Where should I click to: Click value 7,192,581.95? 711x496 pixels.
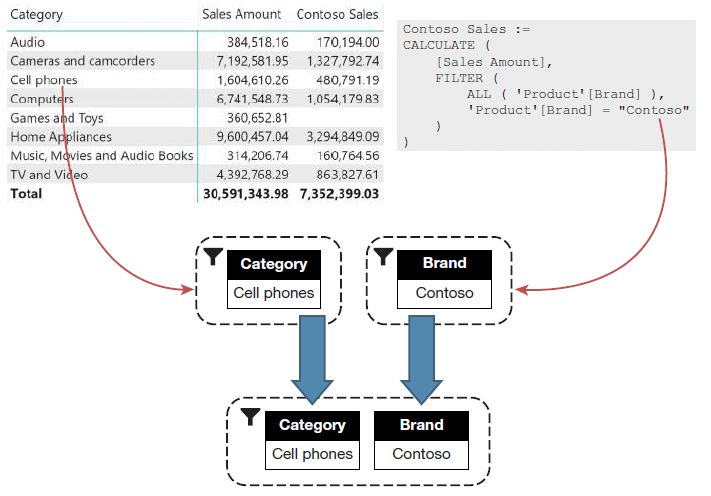tap(252, 61)
